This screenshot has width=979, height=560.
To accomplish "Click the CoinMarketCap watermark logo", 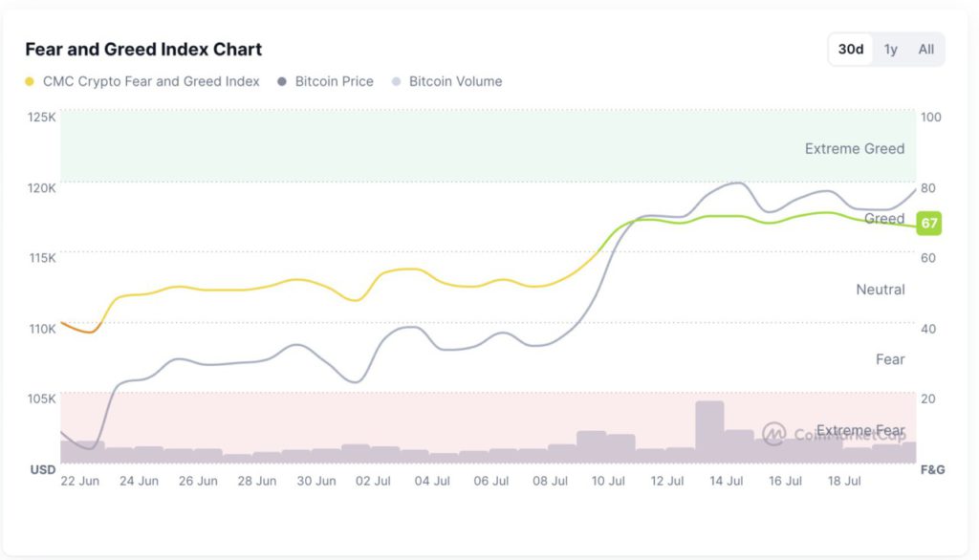I will click(x=773, y=433).
